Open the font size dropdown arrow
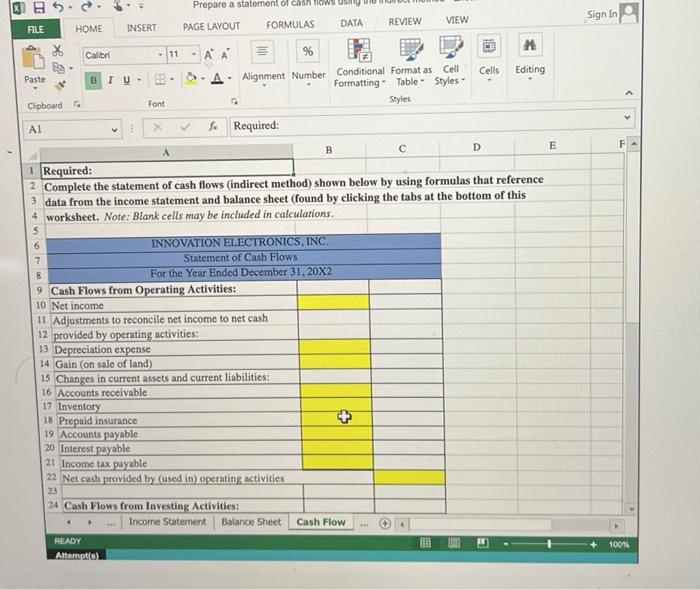Screen dimensions: 700x590 point(194,54)
